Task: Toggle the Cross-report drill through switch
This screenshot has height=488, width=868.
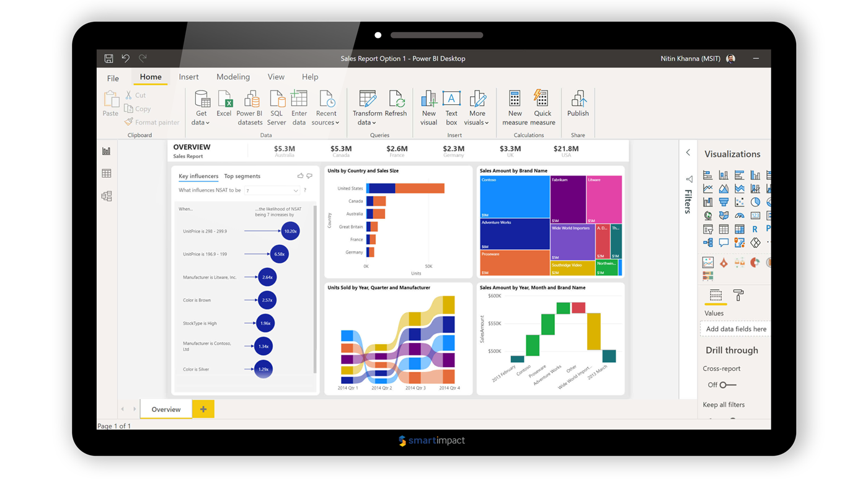Action: (x=727, y=385)
